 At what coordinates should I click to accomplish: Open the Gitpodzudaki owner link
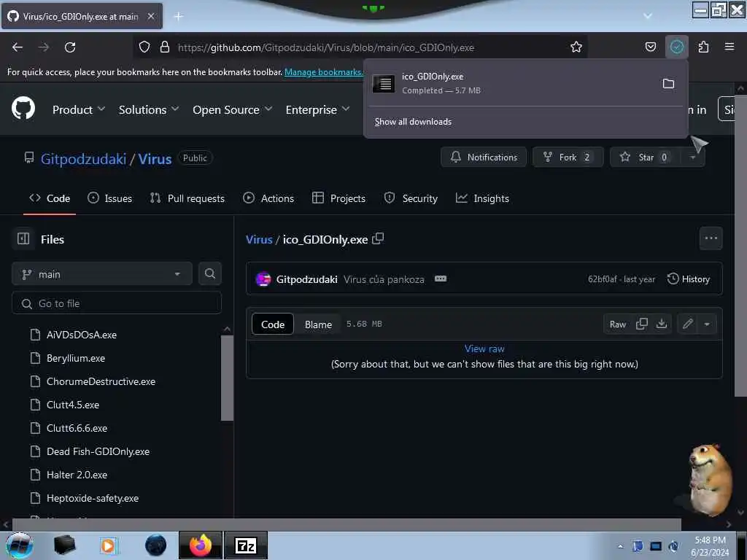(83, 158)
